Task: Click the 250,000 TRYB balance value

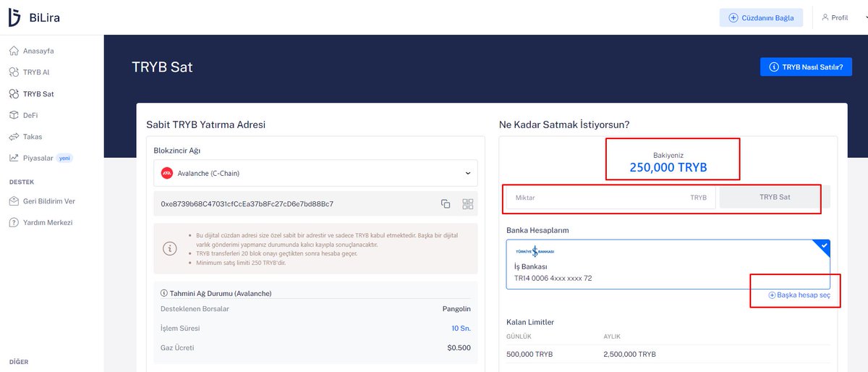Action: (x=668, y=168)
